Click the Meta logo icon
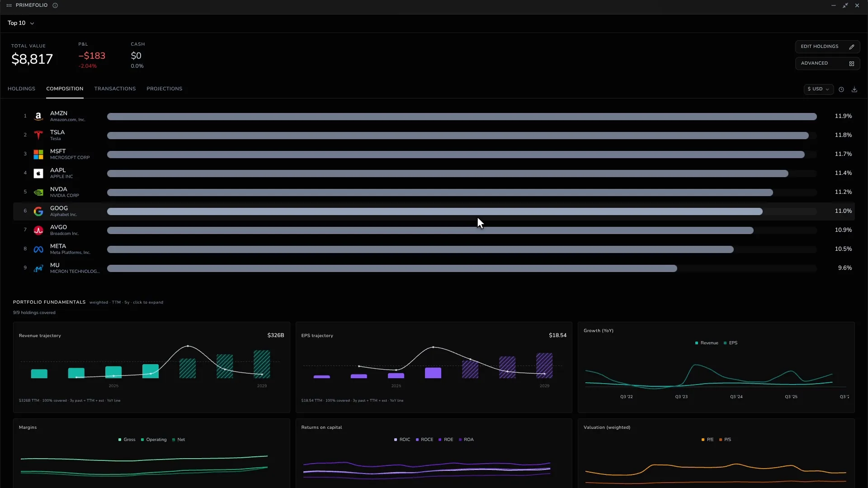 point(38,249)
